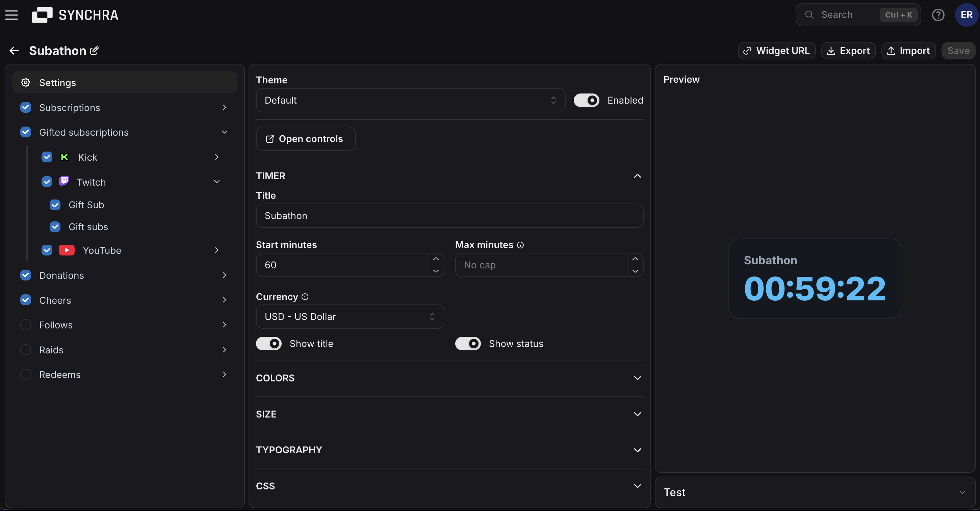Expand the TYPOGRAPHY section
Viewport: 980px width, 511px height.
pyautogui.click(x=637, y=450)
